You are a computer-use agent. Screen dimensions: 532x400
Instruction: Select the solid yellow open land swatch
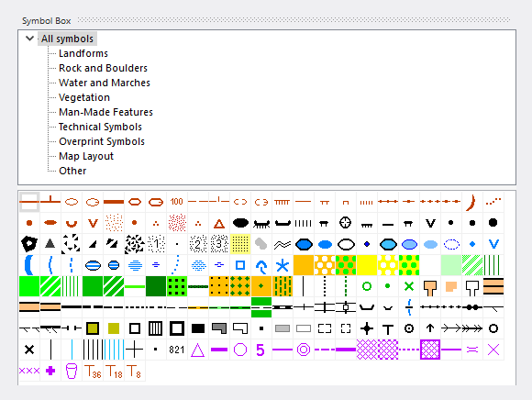(x=367, y=265)
